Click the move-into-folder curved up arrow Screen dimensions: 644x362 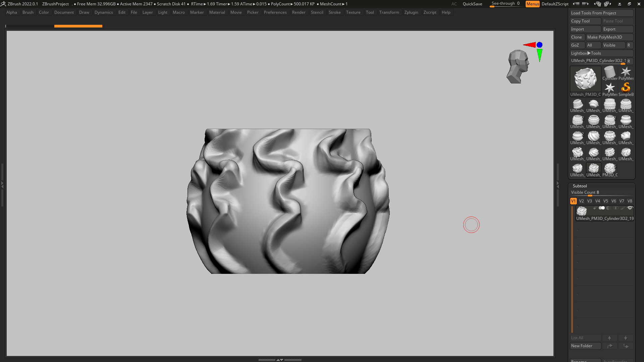(609, 346)
